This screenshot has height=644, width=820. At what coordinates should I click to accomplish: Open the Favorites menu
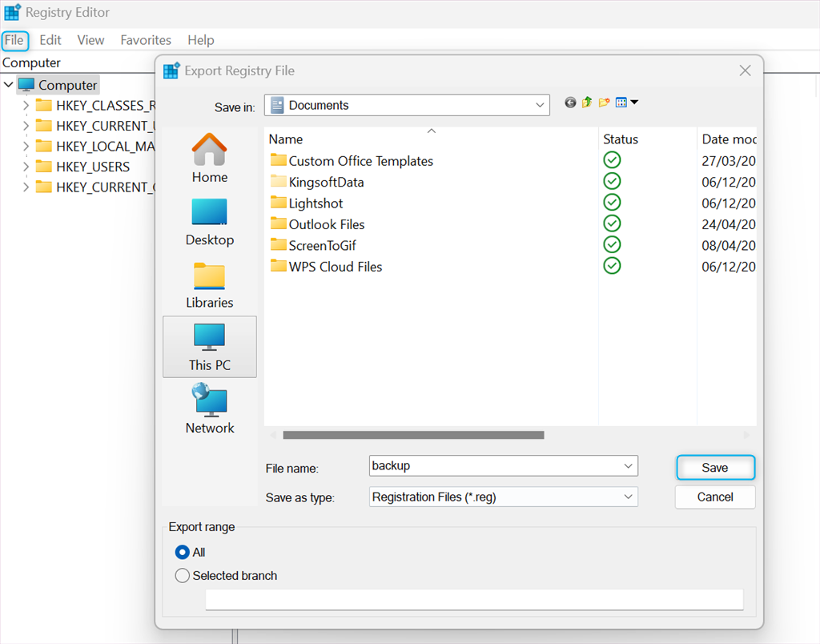[x=146, y=40]
